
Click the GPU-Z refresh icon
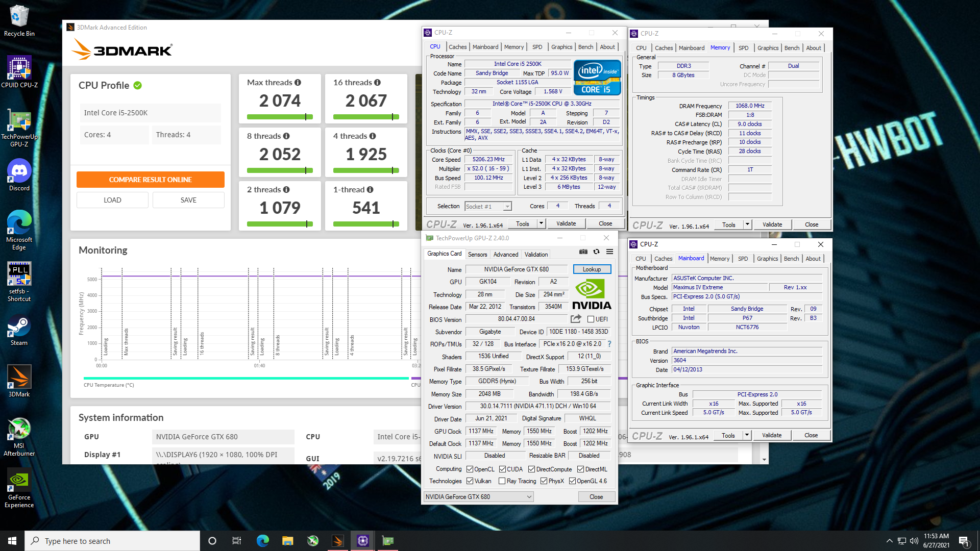[596, 252]
